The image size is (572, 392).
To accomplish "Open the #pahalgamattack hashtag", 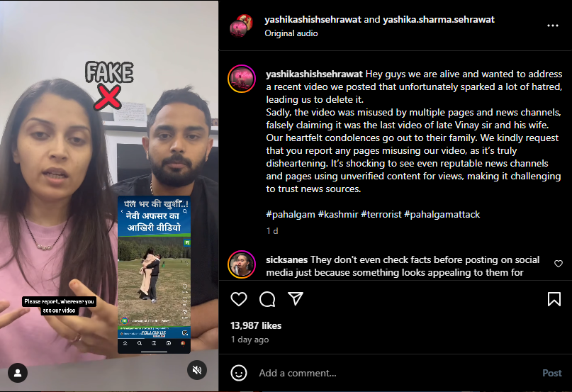I will coord(442,214).
